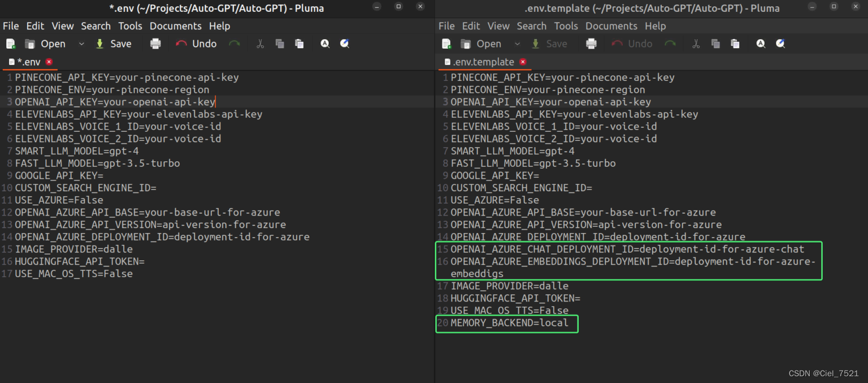Click USE_MAC_OS_TTS=False line in *.env editor

(73, 274)
